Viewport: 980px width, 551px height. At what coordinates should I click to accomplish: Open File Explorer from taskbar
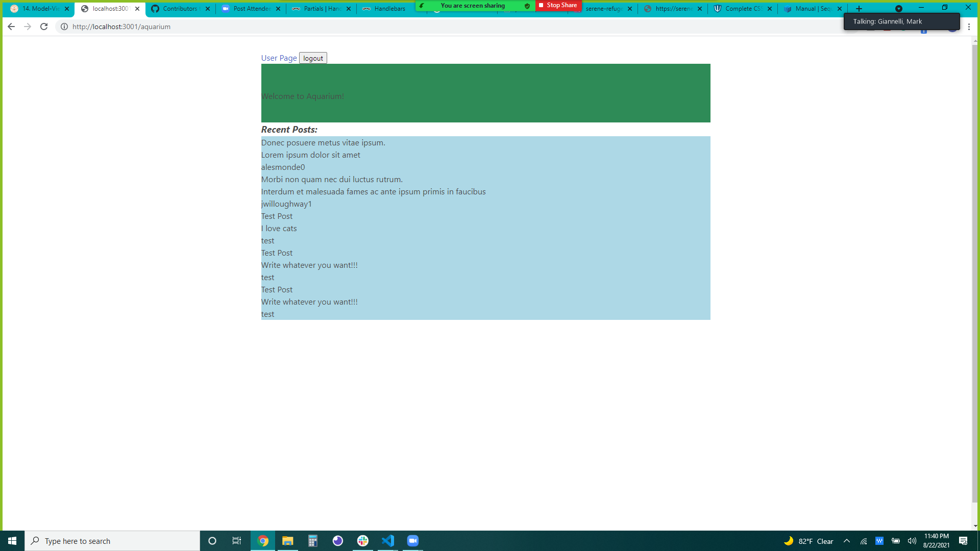tap(288, 541)
